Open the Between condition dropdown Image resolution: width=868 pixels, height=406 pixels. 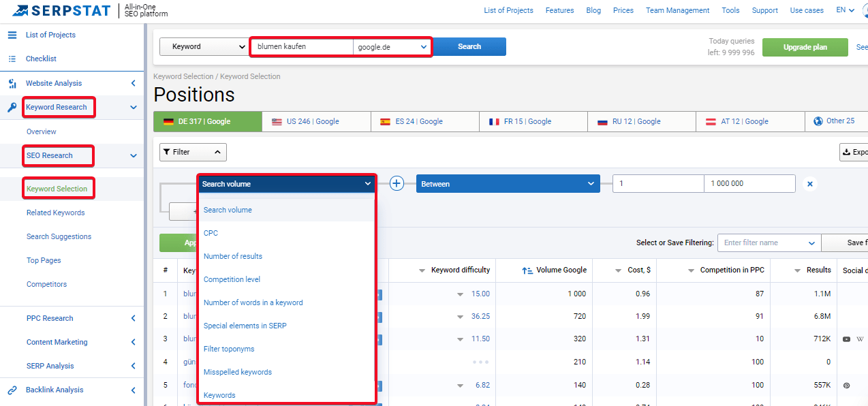pos(508,184)
